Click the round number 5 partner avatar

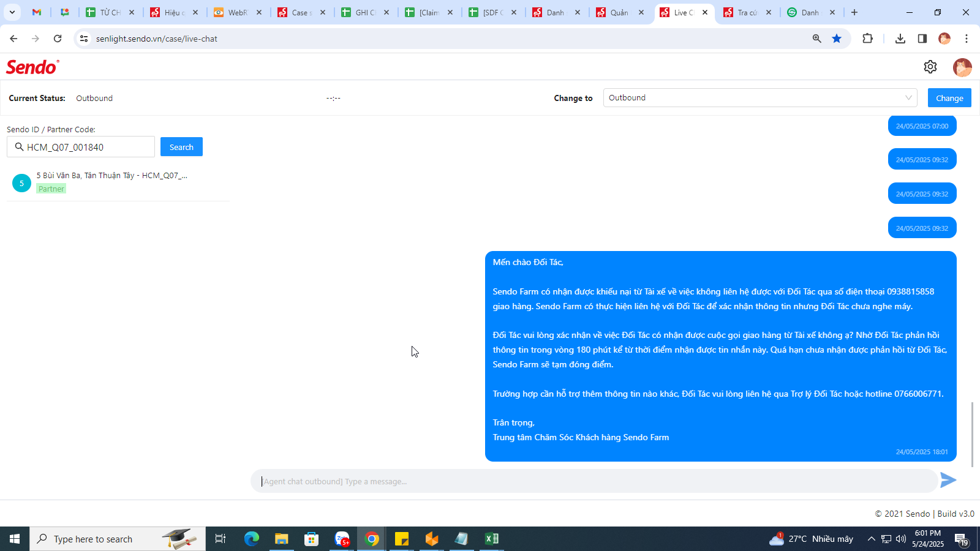click(21, 182)
